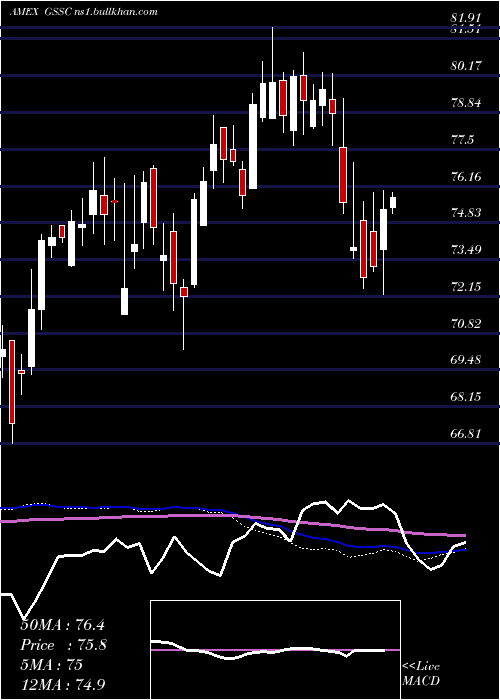The image size is (500, 700).
Task: Click the 78.84 price level label
Action: 466,103
